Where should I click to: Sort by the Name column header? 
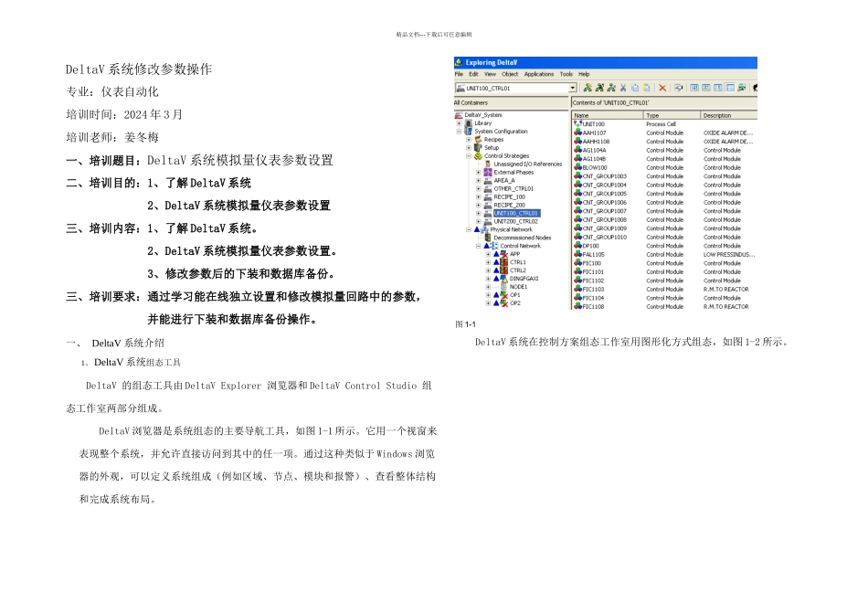click(608, 115)
